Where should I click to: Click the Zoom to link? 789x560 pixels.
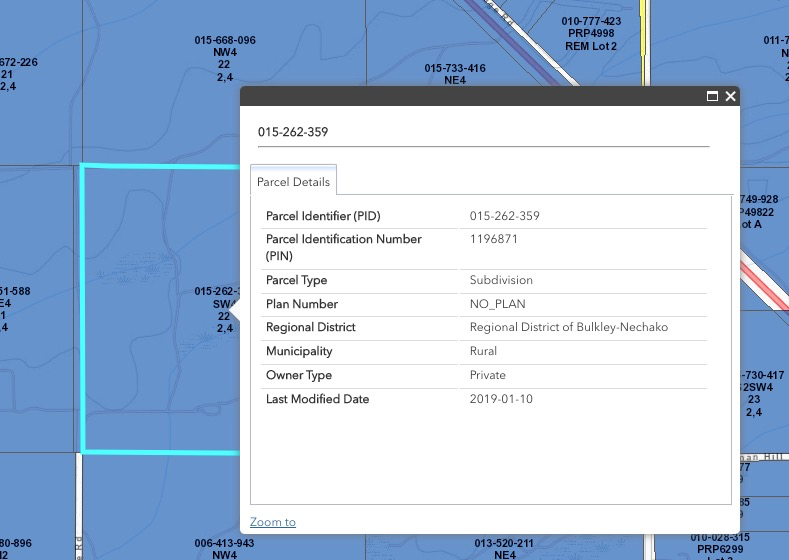(273, 522)
